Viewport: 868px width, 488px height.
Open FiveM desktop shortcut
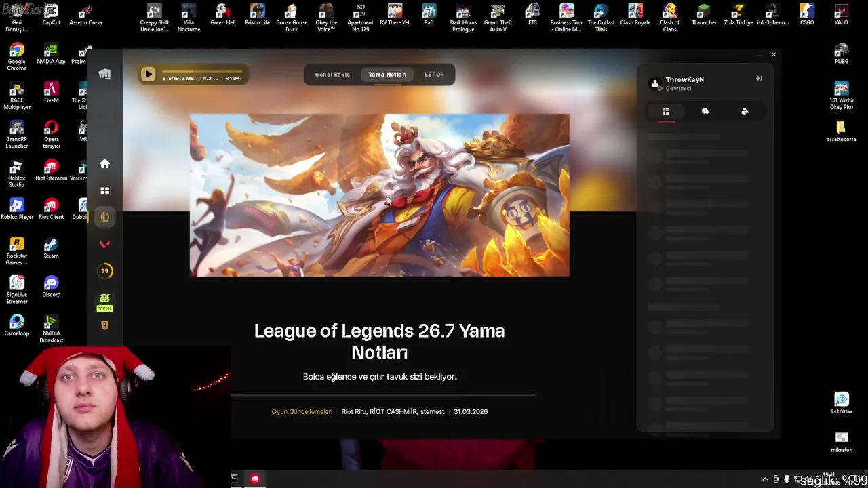(x=51, y=93)
